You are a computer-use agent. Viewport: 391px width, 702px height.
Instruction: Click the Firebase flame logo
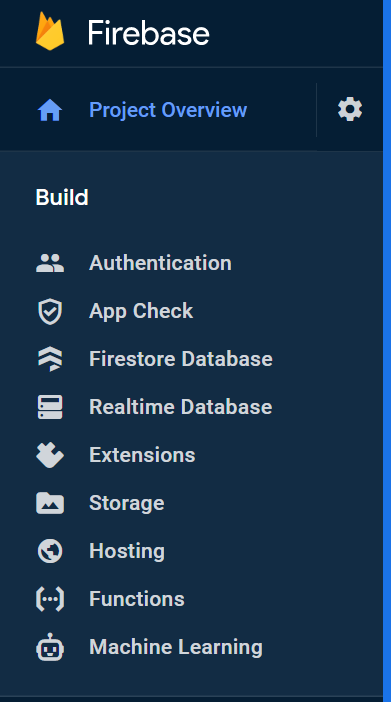point(50,31)
